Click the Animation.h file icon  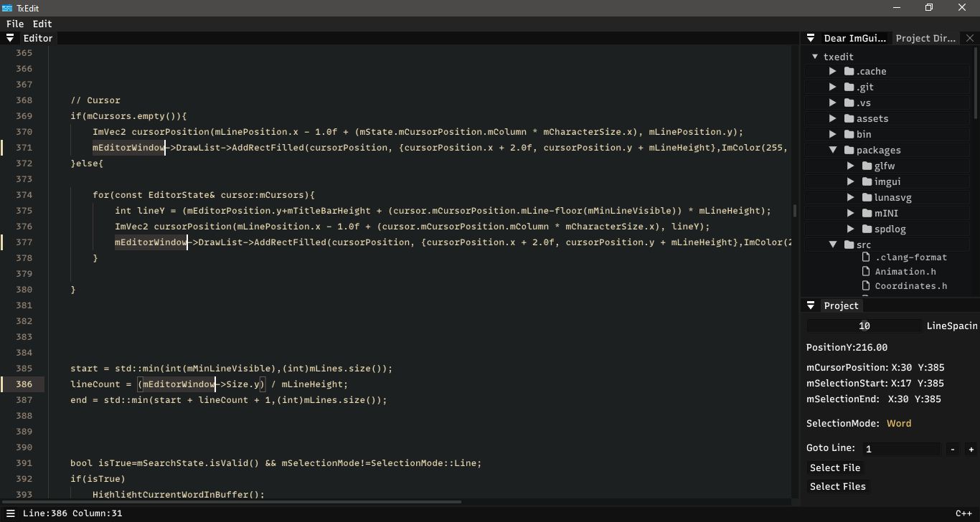[x=866, y=271]
